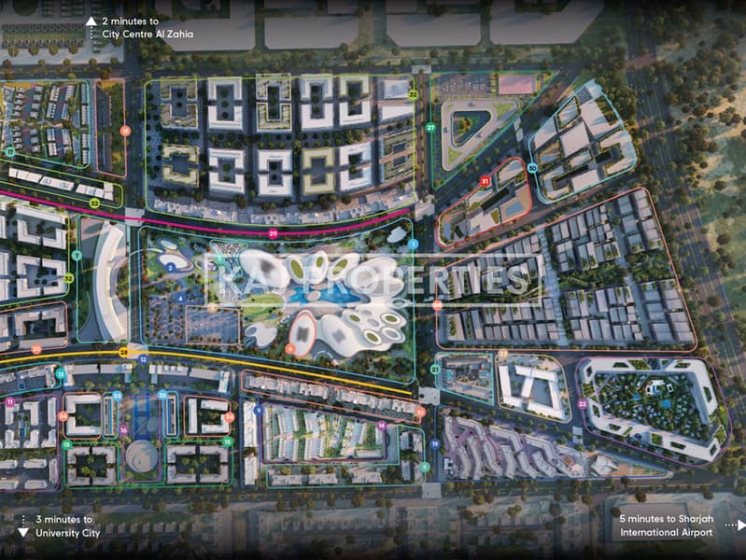Viewport: 746px width, 560px height.
Task: Select purple marker 16 beside the round building
Action: [x=123, y=430]
